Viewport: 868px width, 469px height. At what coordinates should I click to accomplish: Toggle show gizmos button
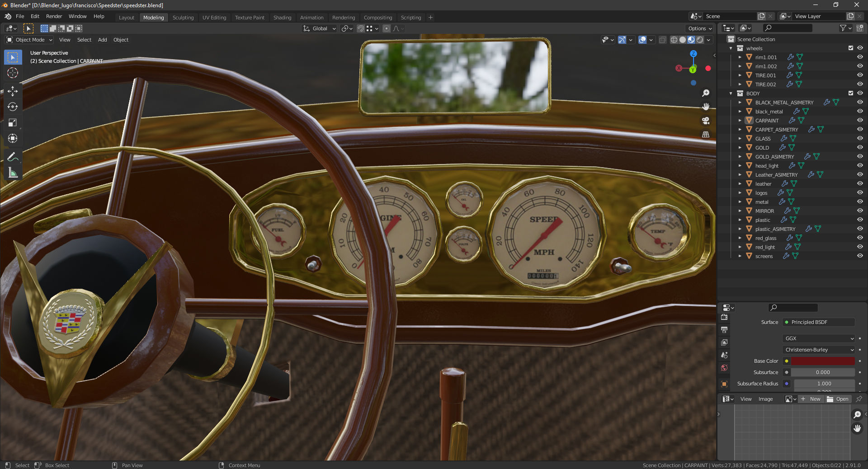622,40
